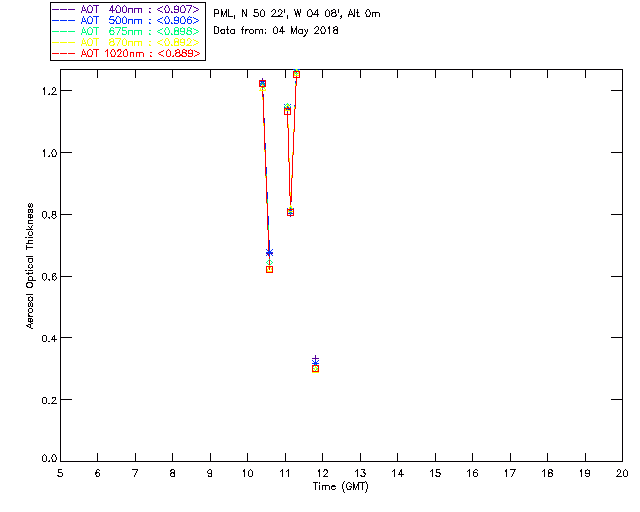This screenshot has width=640, height=512.
Task: Click the 0.4 tick label on the y-axis
Action: click(49, 338)
